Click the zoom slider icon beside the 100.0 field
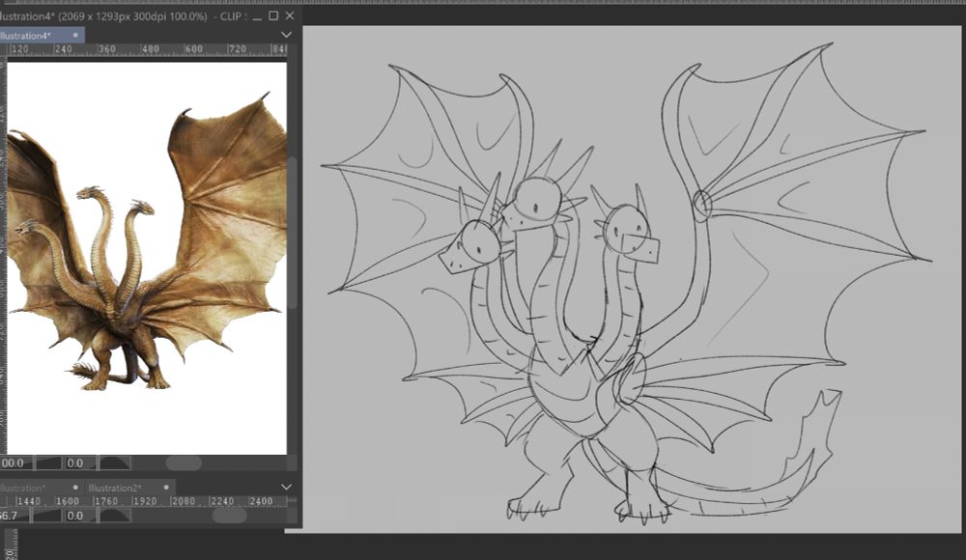The height and width of the screenshot is (560, 966). (x=46, y=462)
